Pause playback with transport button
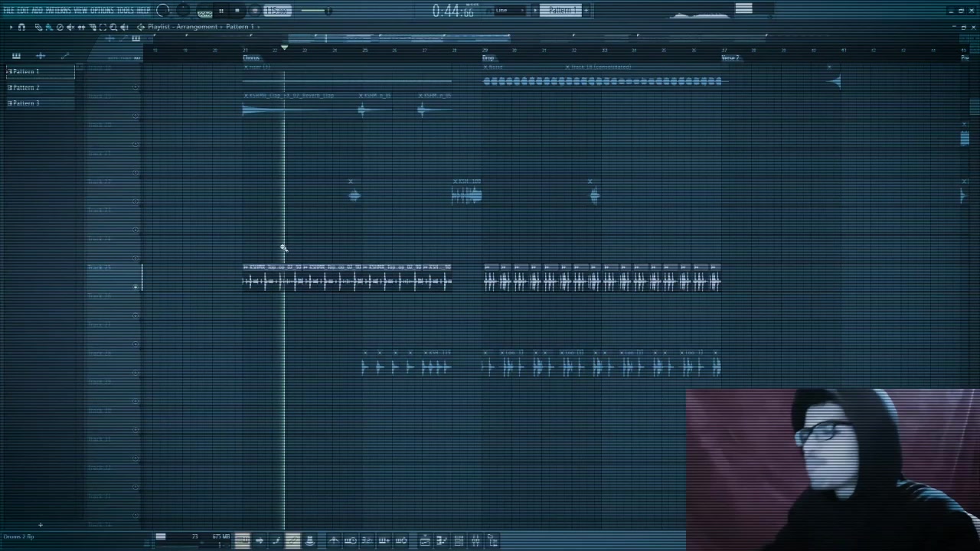Image resolution: width=980 pixels, height=551 pixels. [x=220, y=11]
